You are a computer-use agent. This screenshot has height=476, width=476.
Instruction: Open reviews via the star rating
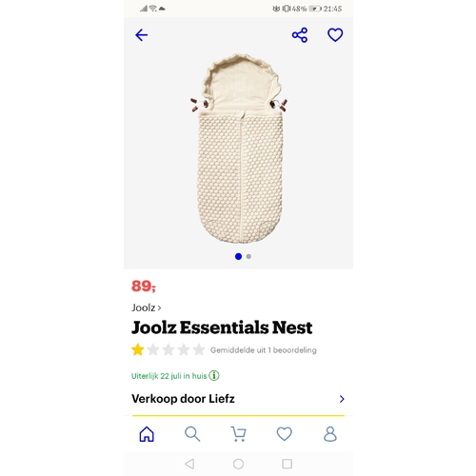coord(169,349)
